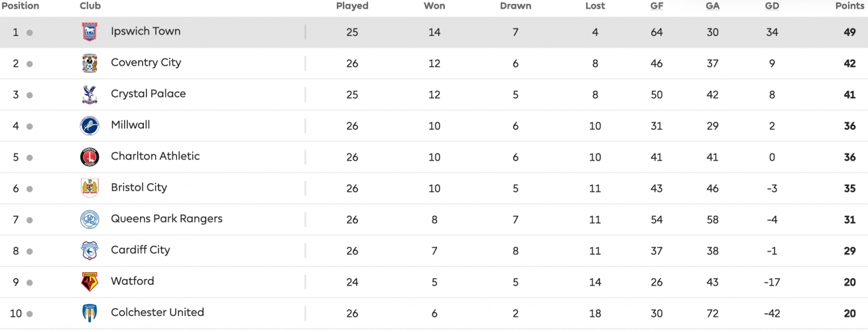Click the Charlton Athletic club badge
This screenshot has width=868, height=332.
point(90,157)
